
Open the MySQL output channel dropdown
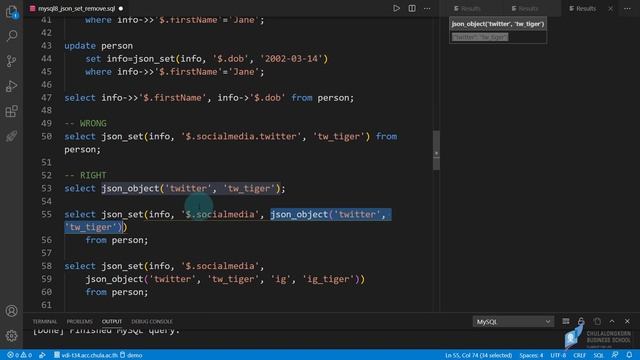pos(513,322)
